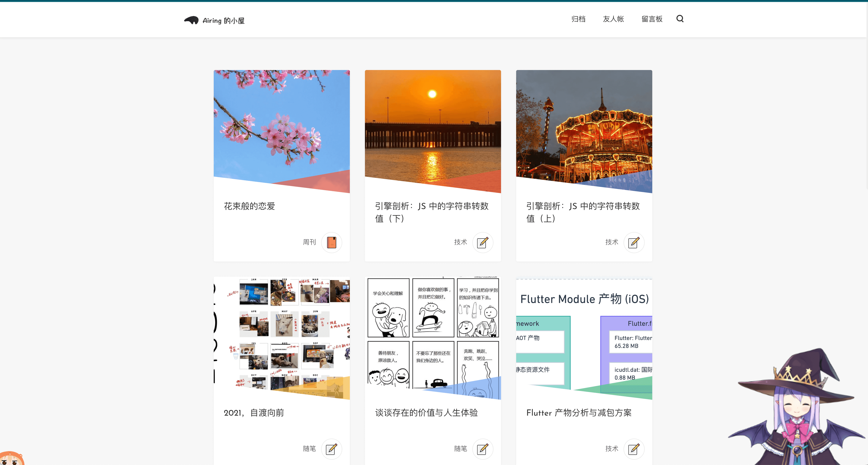Viewport: 868px width, 465px height.
Task: Open article Flutter 产物分析与减包方案
Action: pos(579,412)
